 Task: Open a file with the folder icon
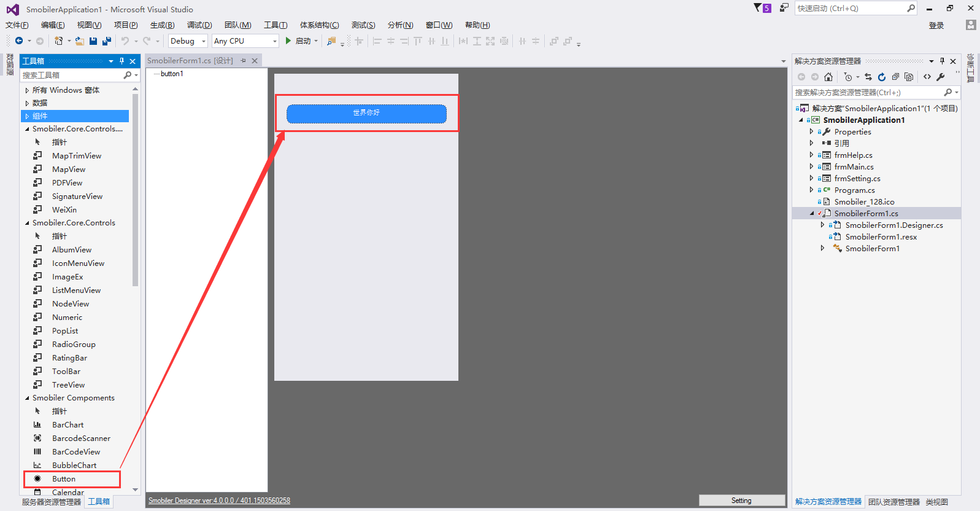[80, 41]
